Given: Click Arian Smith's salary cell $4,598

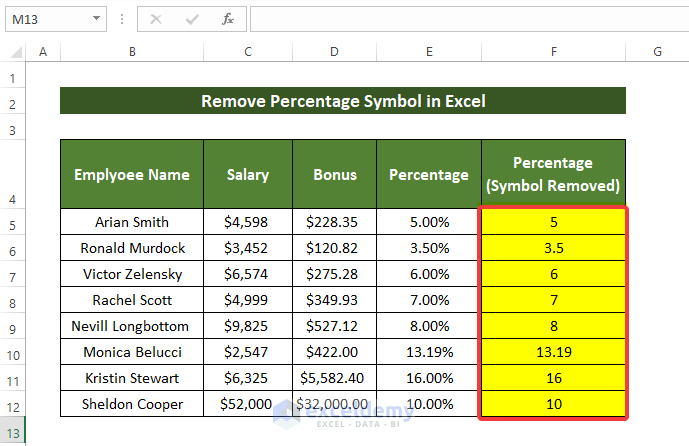Looking at the screenshot, I should [248, 222].
